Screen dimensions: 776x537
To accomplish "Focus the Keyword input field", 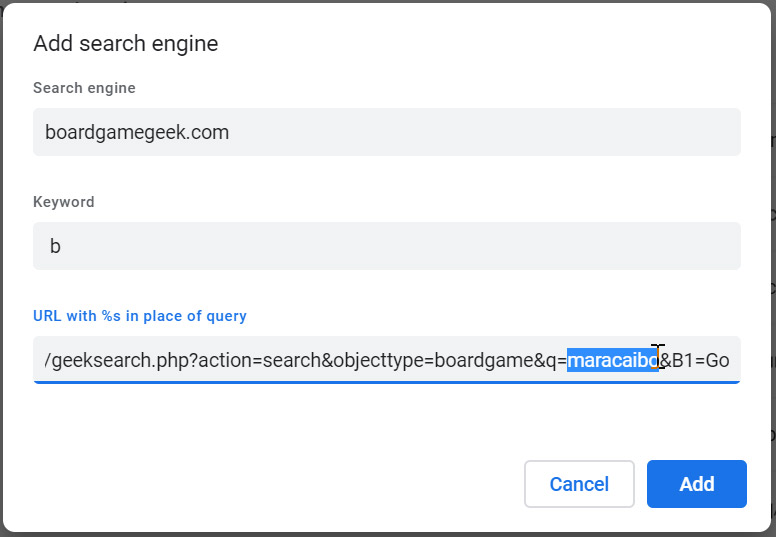I will [x=387, y=246].
